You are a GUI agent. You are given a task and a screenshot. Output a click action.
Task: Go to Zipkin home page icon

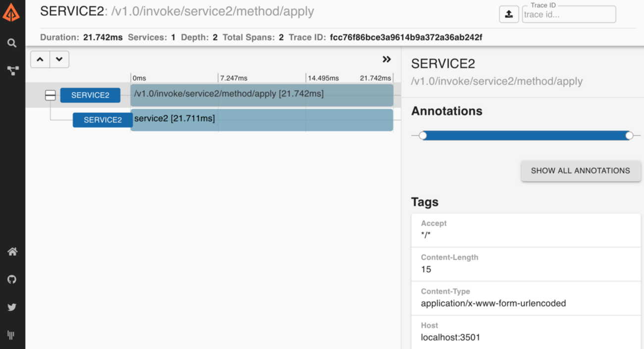[x=12, y=251]
